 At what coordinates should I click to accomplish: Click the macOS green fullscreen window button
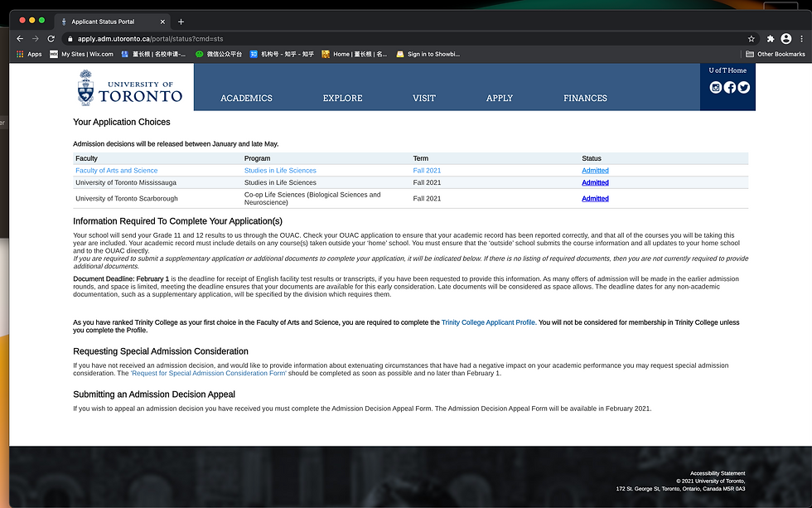(x=42, y=20)
